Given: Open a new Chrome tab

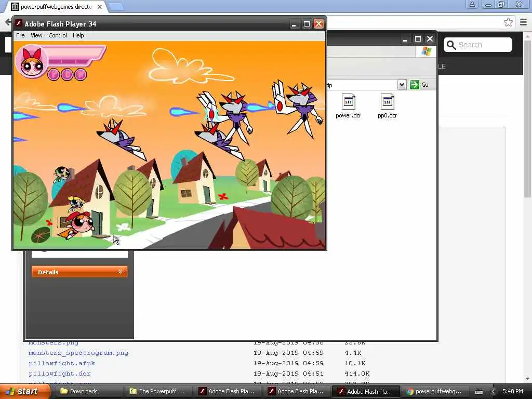Looking at the screenshot, I should pyautogui.click(x=116, y=7).
